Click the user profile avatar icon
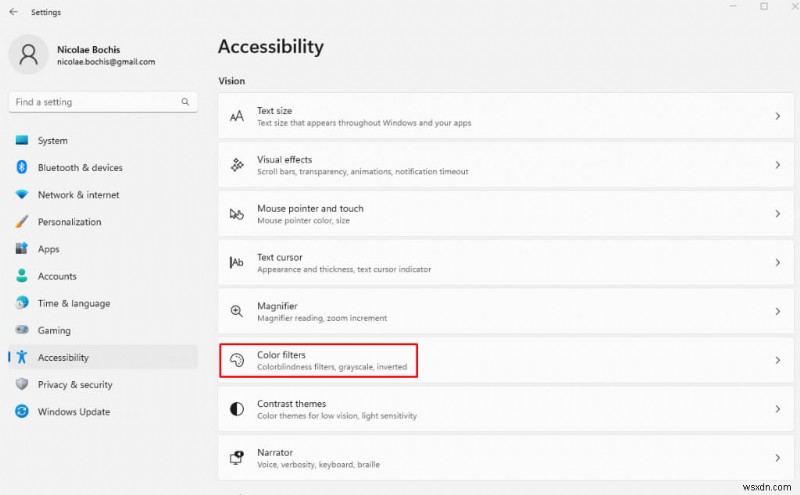 click(29, 55)
